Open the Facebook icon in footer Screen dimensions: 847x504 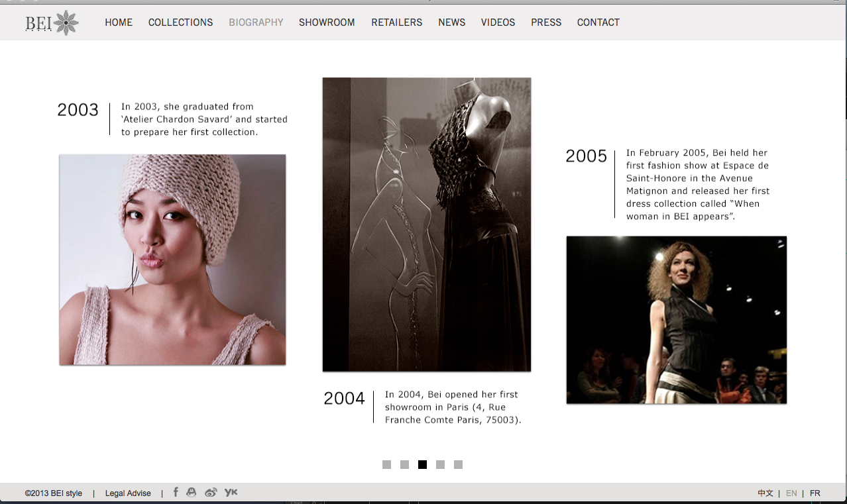176,492
